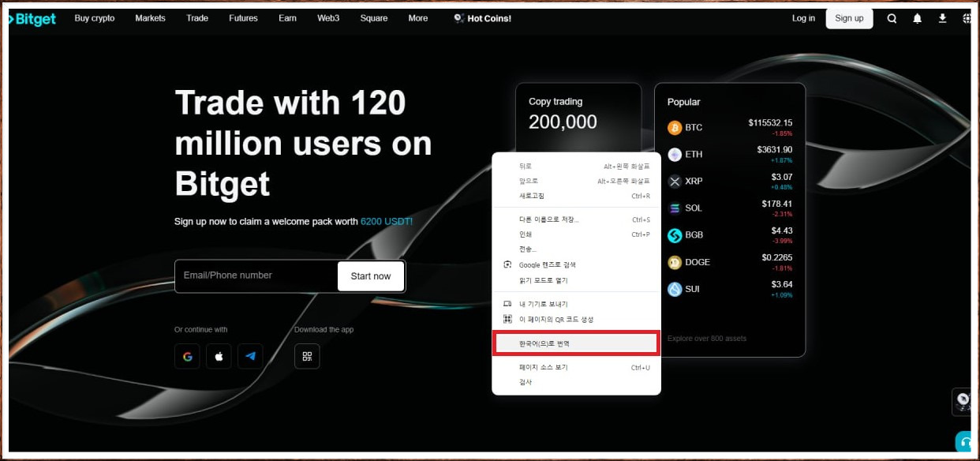Select 전송... in context menu

576,249
